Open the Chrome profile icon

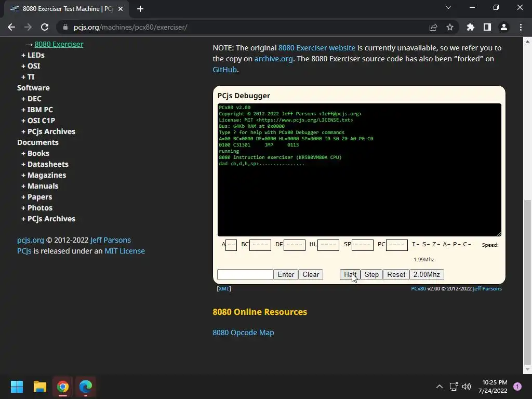[504, 27]
